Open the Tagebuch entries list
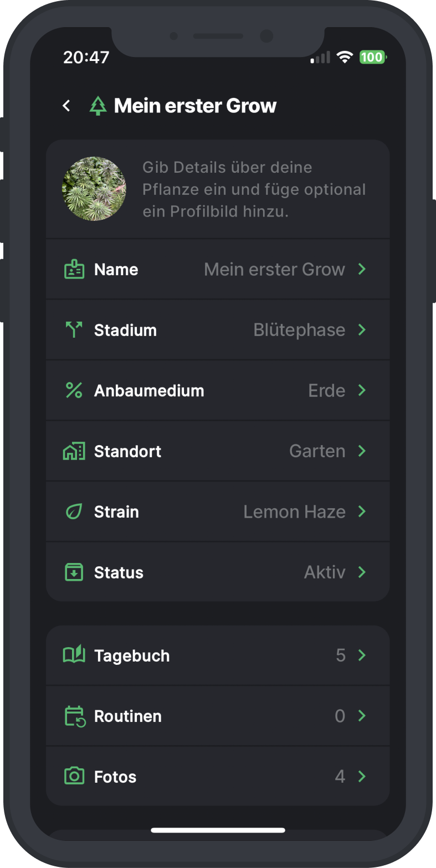 point(217,655)
